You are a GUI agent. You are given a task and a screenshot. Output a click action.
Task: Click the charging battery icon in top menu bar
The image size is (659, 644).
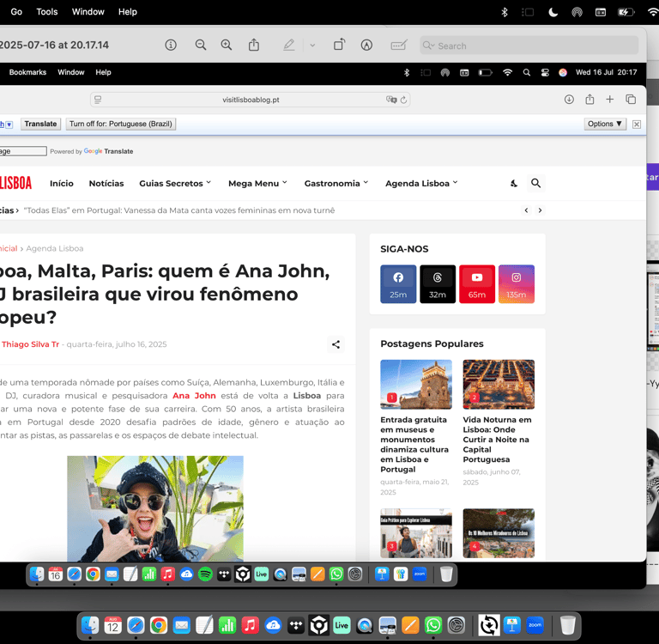(626, 12)
